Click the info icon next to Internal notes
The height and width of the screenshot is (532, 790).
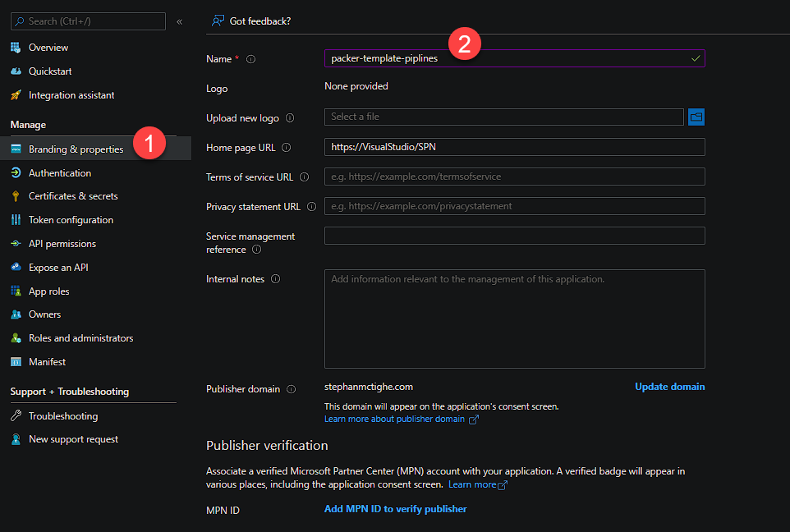point(275,279)
